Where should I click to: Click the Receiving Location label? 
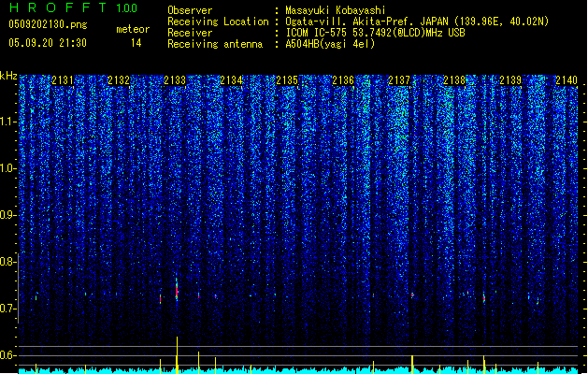218,22
